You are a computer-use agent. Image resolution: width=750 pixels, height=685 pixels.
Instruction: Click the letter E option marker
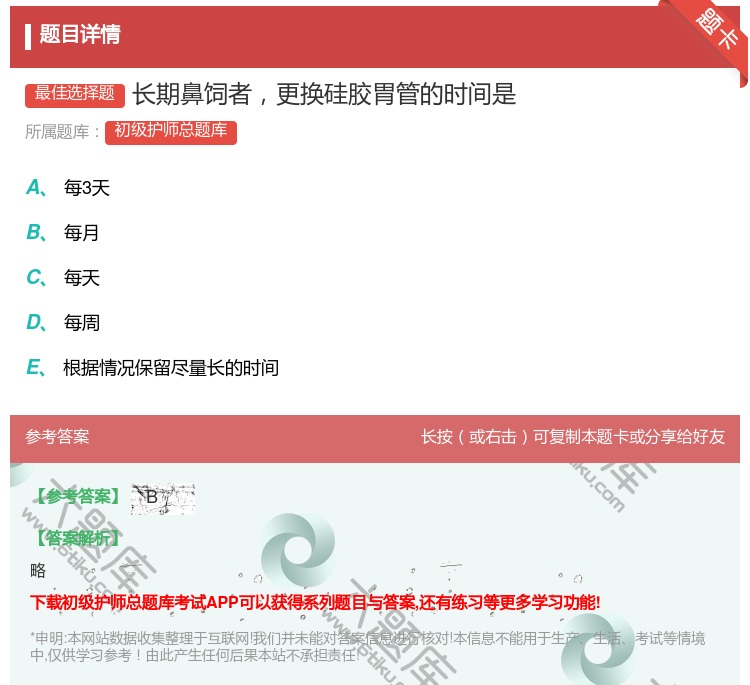(x=36, y=368)
